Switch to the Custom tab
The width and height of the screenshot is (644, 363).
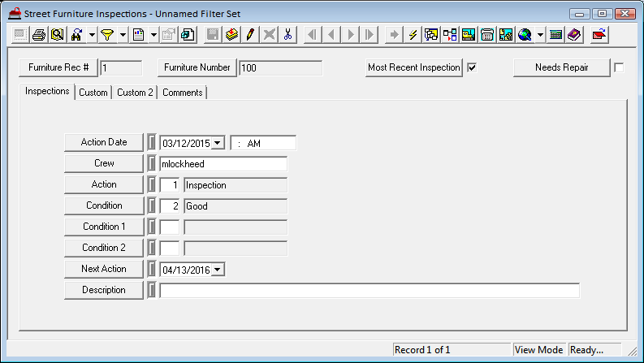(93, 93)
